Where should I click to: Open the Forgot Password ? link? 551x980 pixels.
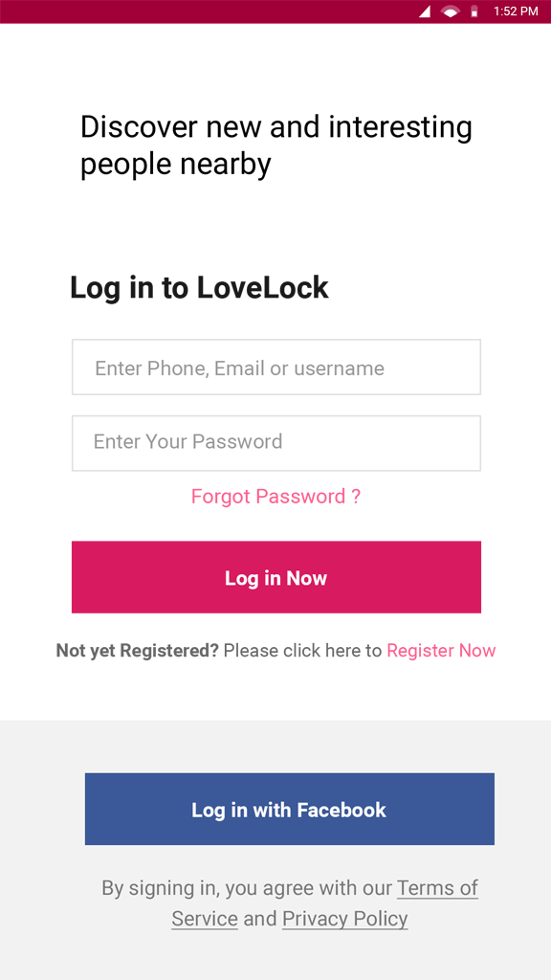coord(275,497)
